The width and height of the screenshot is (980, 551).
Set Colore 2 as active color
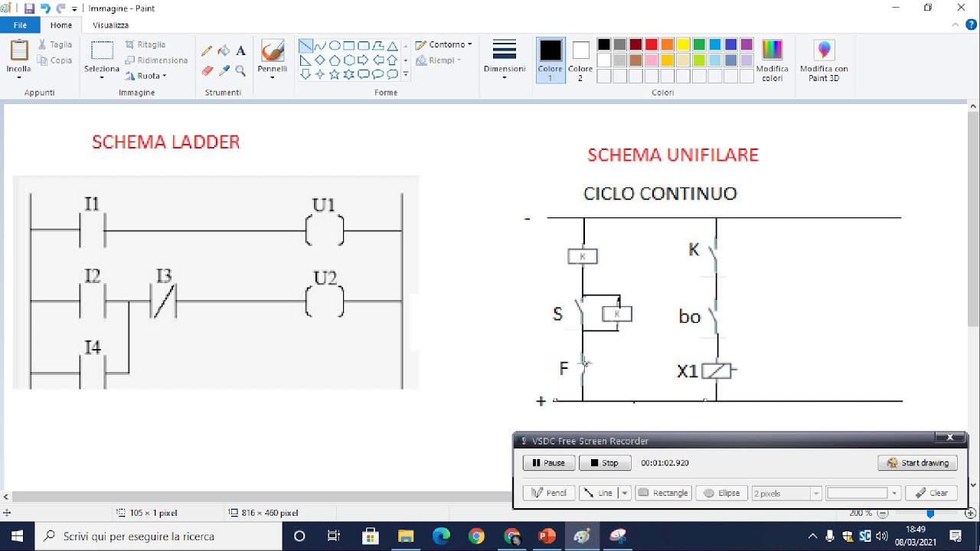(580, 60)
